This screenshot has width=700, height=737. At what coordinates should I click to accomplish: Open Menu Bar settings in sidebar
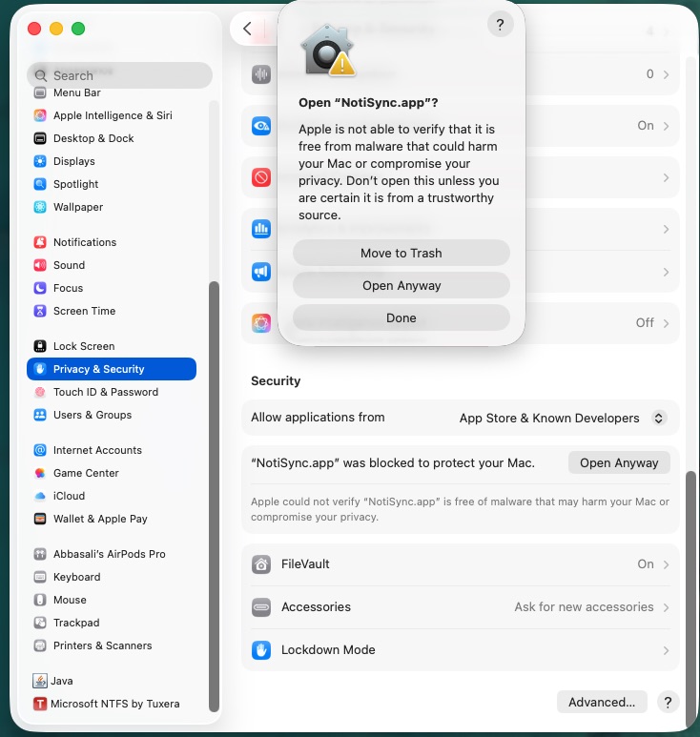point(77,92)
